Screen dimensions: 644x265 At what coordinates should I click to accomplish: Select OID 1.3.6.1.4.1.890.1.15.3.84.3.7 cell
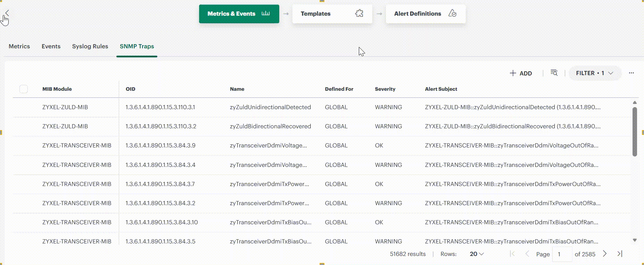pos(160,184)
